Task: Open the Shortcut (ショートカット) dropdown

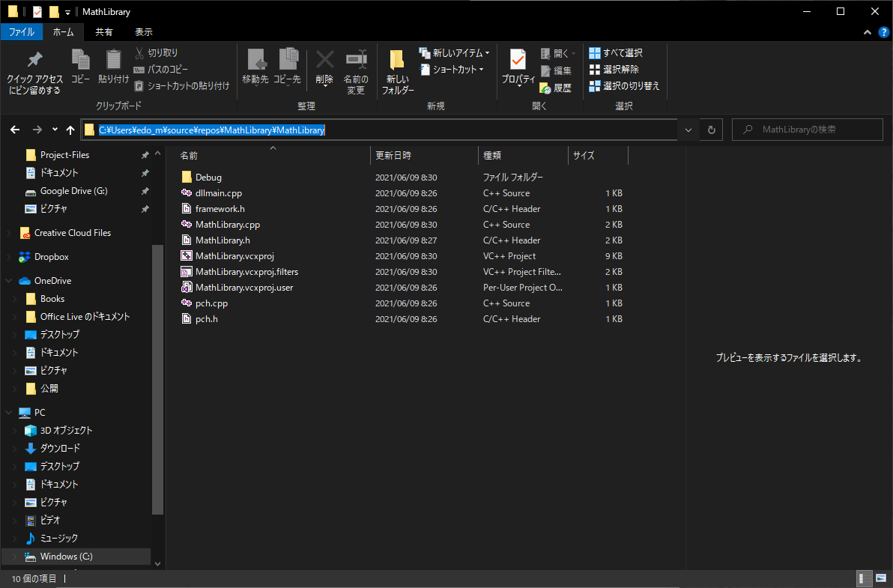Action: tap(452, 70)
